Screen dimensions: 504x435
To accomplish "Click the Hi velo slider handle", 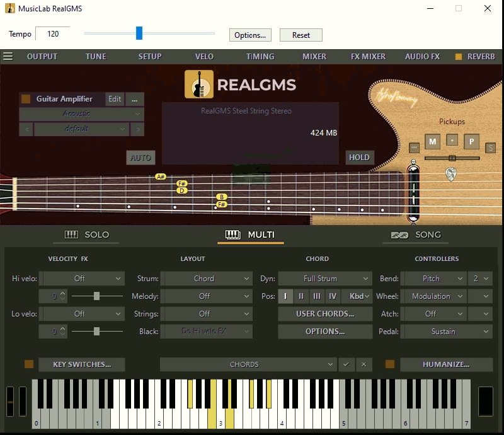I will point(96,296).
